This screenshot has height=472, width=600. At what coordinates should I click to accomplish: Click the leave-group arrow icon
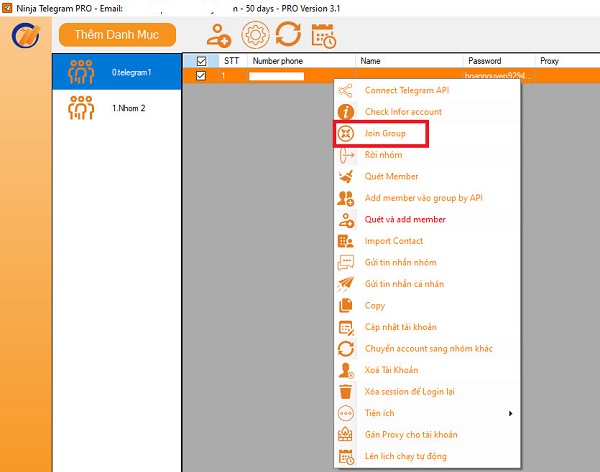(346, 155)
